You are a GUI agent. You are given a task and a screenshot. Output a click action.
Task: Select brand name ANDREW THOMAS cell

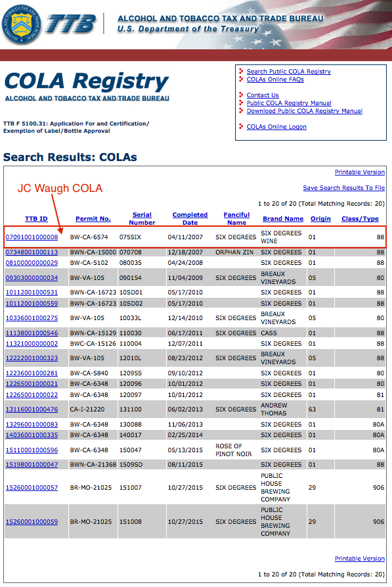tap(274, 409)
